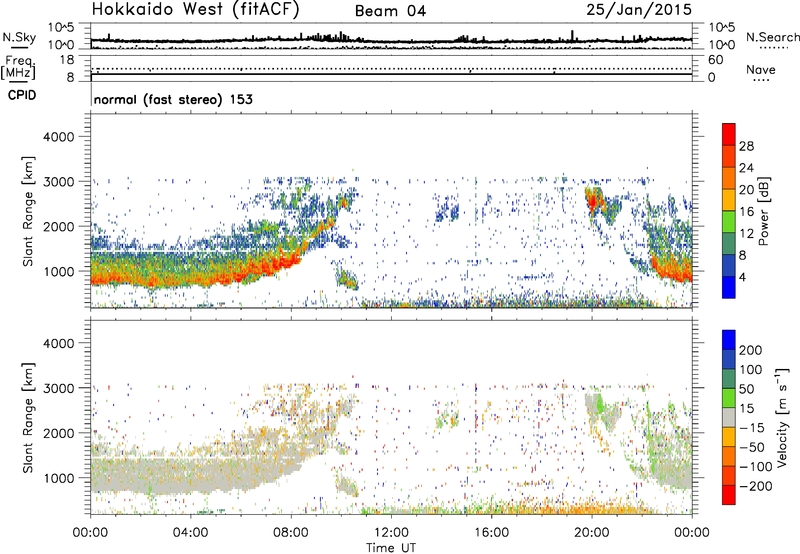The width and height of the screenshot is (800, 554).
Task: Click the '12:00' time axis tick
Action: 391,533
